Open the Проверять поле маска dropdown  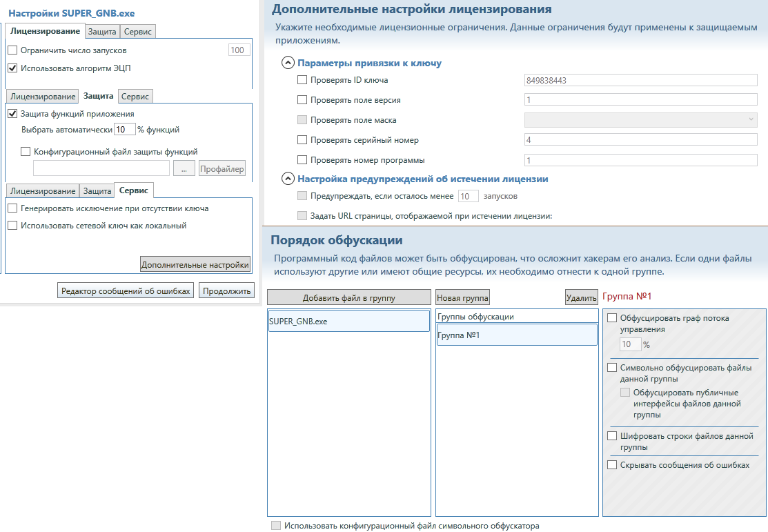[x=751, y=120]
